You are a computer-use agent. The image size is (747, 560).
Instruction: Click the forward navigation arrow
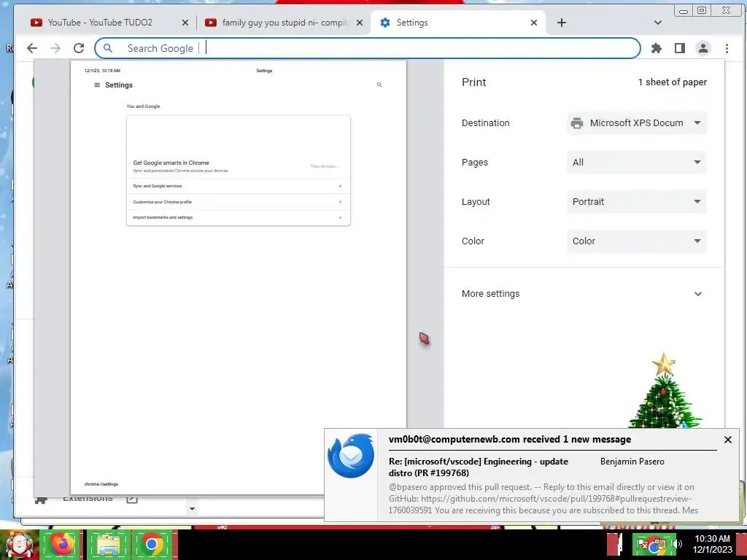coord(55,48)
